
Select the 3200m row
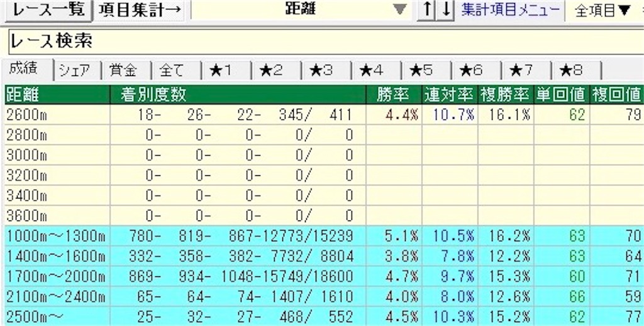pos(325,175)
